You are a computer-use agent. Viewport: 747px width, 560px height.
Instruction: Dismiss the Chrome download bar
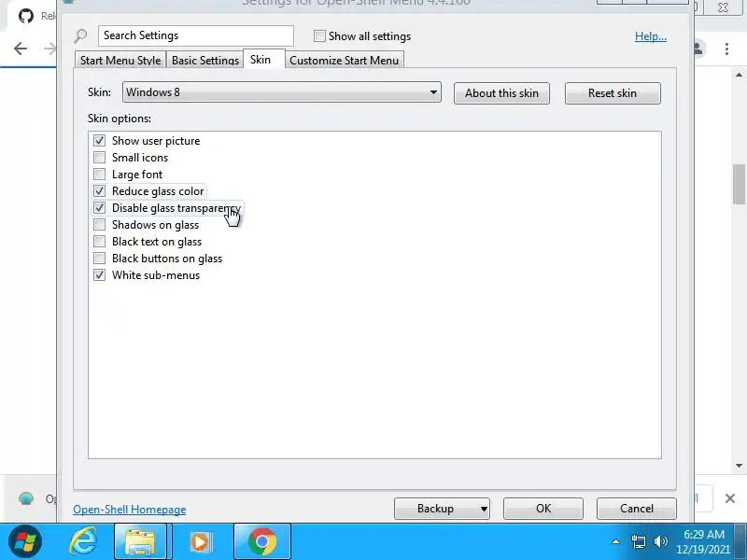coord(730,498)
